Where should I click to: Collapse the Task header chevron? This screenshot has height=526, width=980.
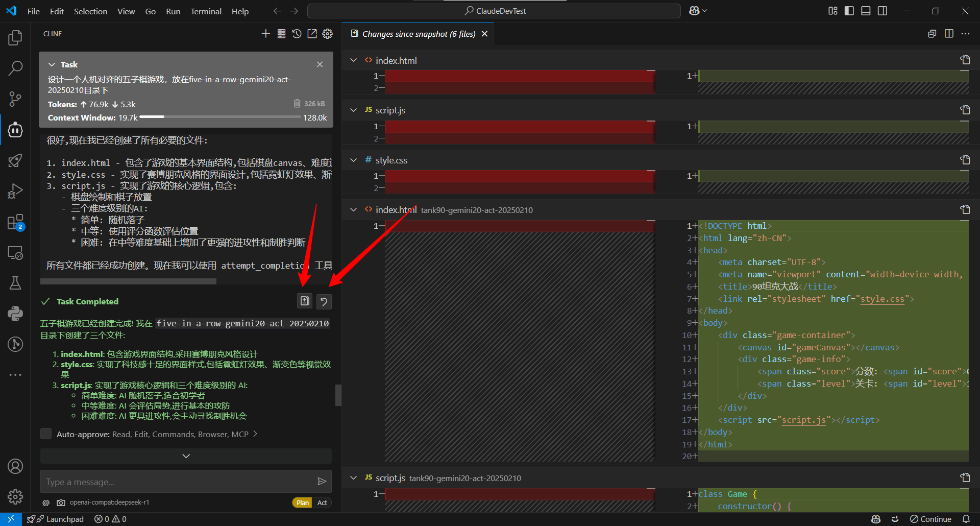click(52, 64)
